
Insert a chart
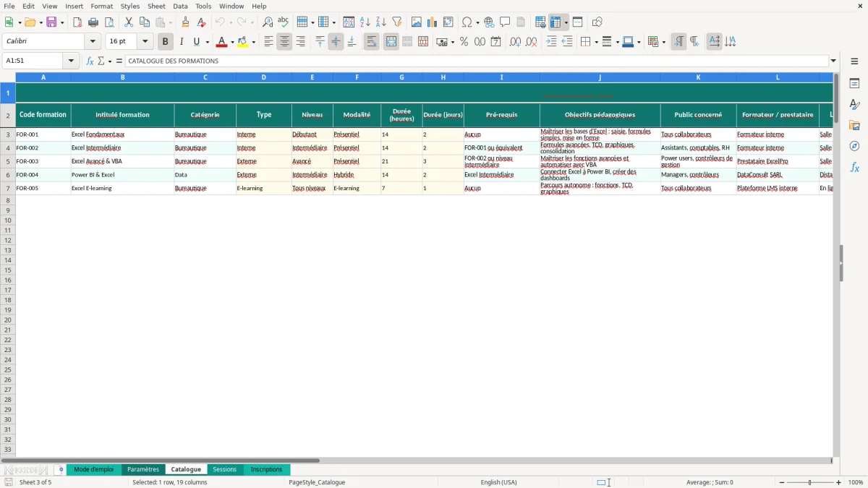[433, 22]
